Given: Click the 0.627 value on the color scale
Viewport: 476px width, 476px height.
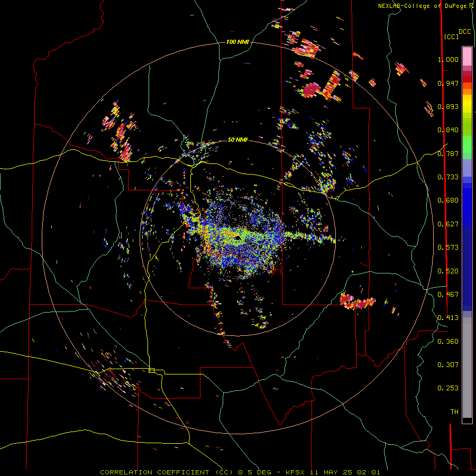Looking at the screenshot, I should (x=448, y=224).
